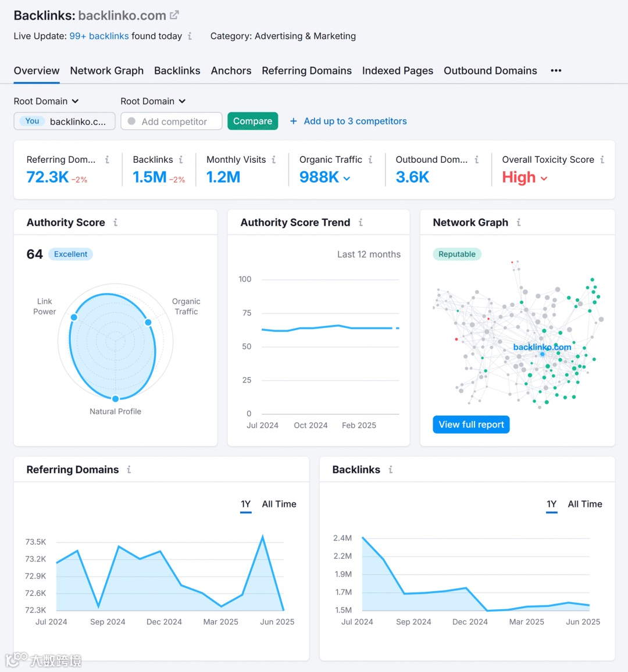Click Organic Traffic point on radar chart
The width and height of the screenshot is (628, 672).
(x=148, y=322)
